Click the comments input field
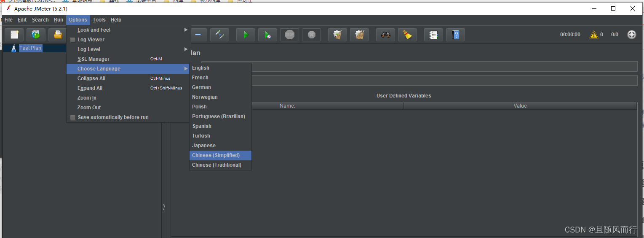644x238 pixels. pos(444,81)
